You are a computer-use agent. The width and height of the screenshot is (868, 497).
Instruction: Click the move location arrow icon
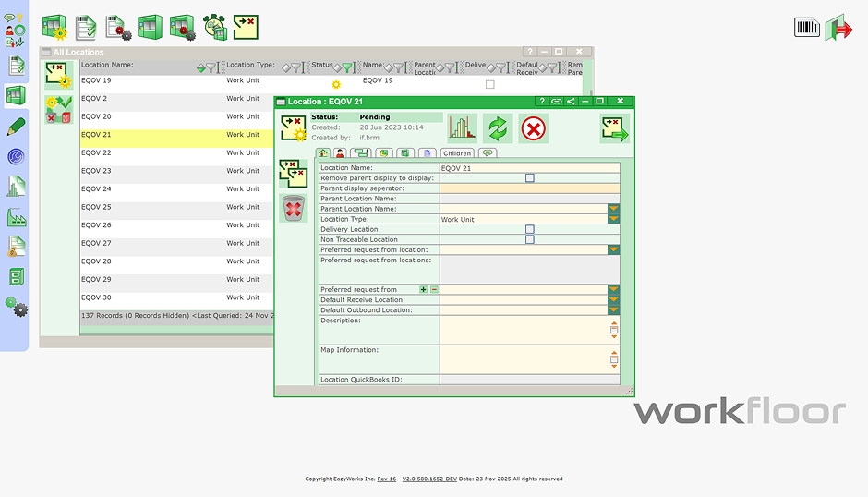click(x=614, y=128)
